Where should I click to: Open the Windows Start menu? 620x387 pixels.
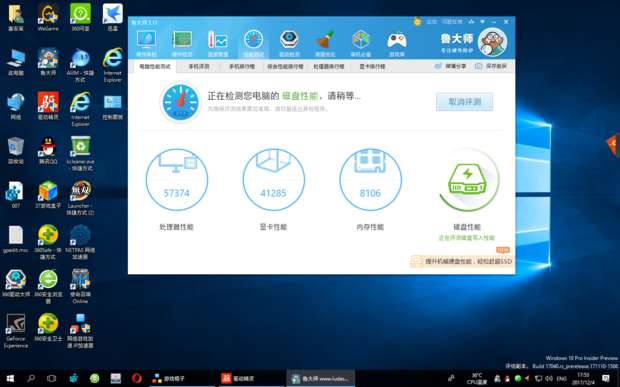click(x=10, y=378)
